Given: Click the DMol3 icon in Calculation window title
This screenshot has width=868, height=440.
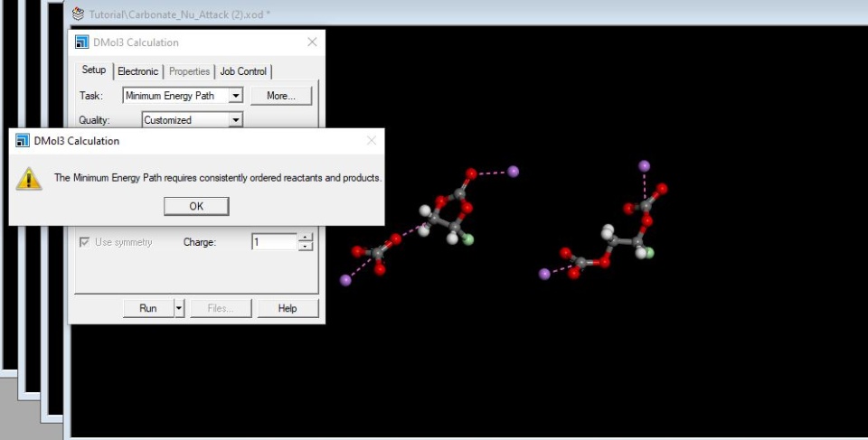Looking at the screenshot, I should [x=82, y=42].
